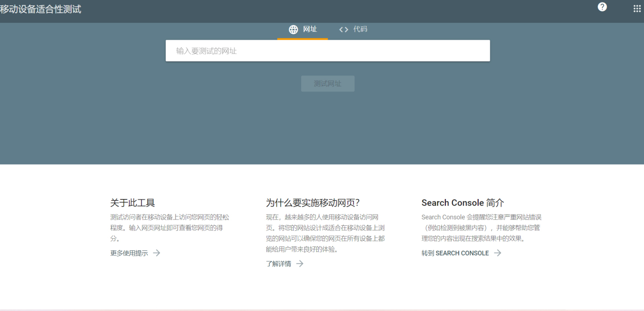This screenshot has height=311, width=644.
Task: Follow the 转到 SEARCH CONSOLE link
Action: pos(455,253)
